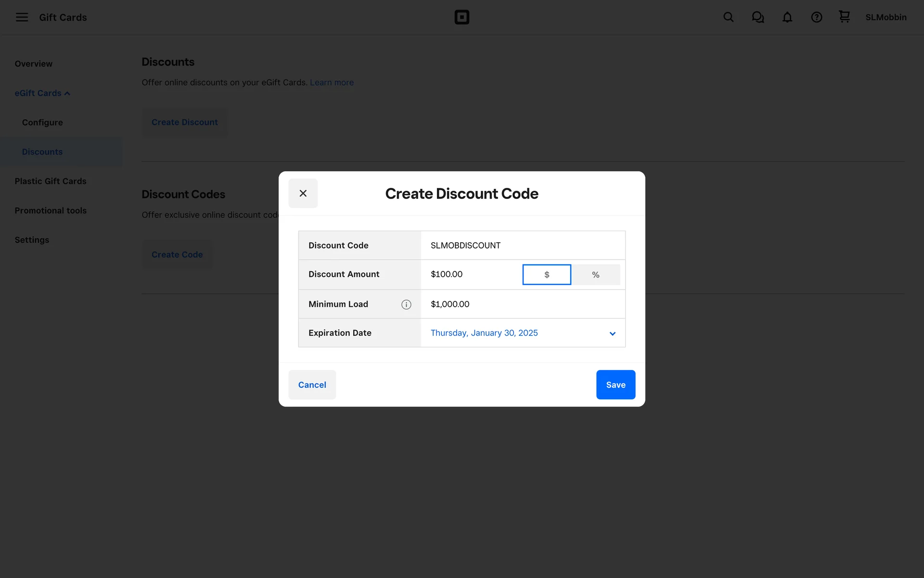Open the SLMobbin account menu
Image resolution: width=924 pixels, height=578 pixels.
pos(885,17)
